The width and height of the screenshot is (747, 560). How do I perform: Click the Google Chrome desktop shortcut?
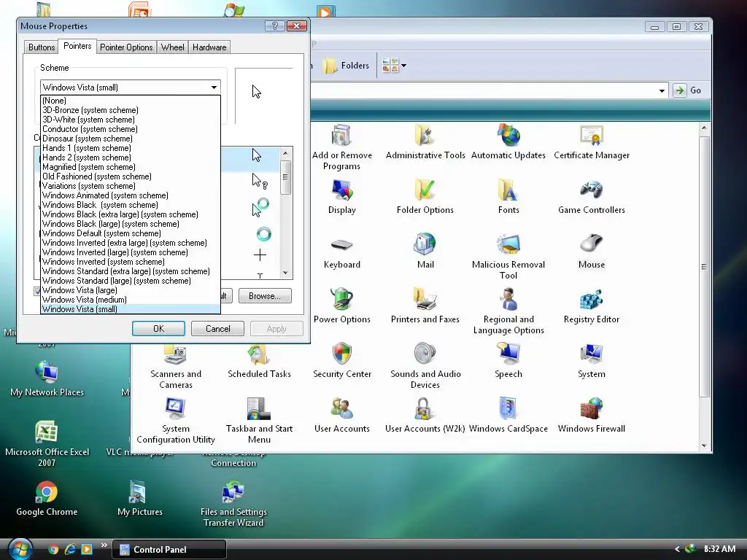coord(47,499)
